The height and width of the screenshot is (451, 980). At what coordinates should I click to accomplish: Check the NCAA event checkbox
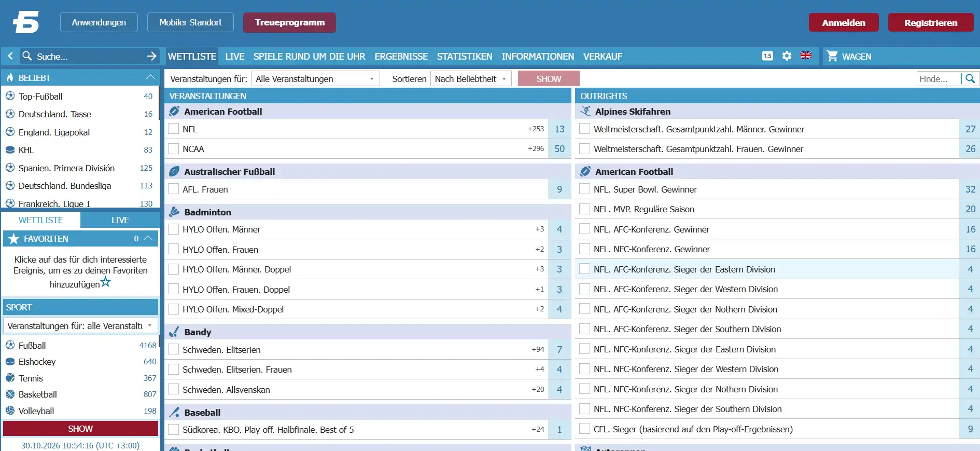coord(174,149)
